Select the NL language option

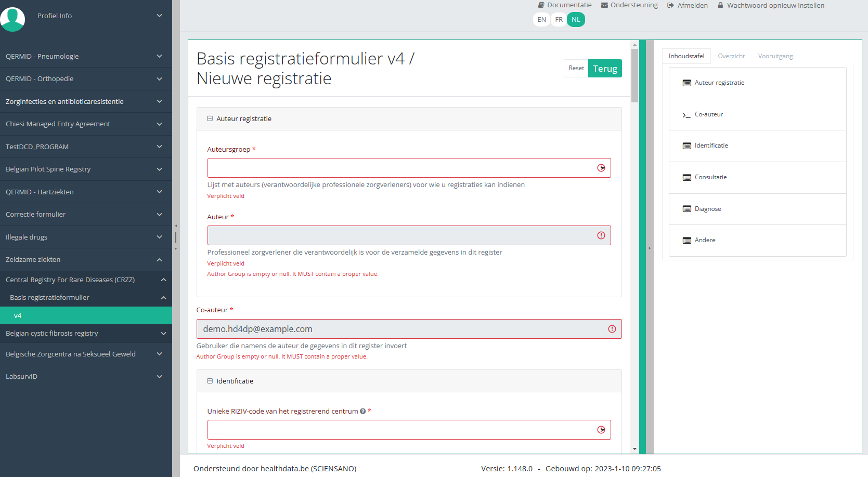click(x=576, y=20)
